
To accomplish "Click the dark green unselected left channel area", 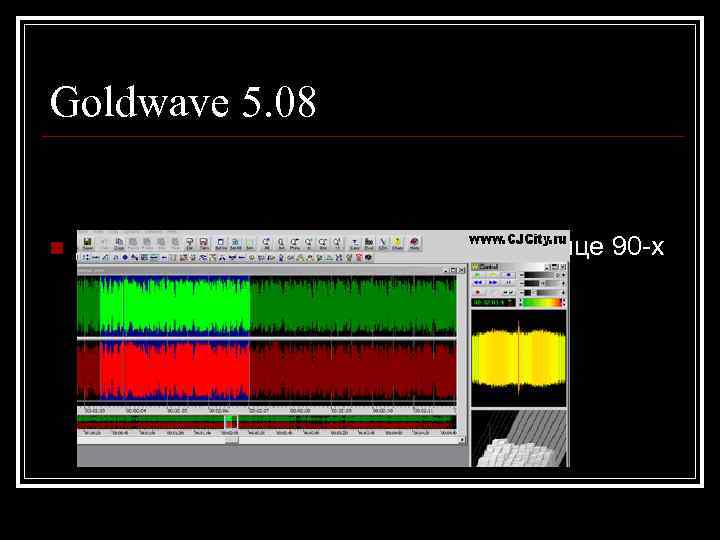I will coord(353,305).
